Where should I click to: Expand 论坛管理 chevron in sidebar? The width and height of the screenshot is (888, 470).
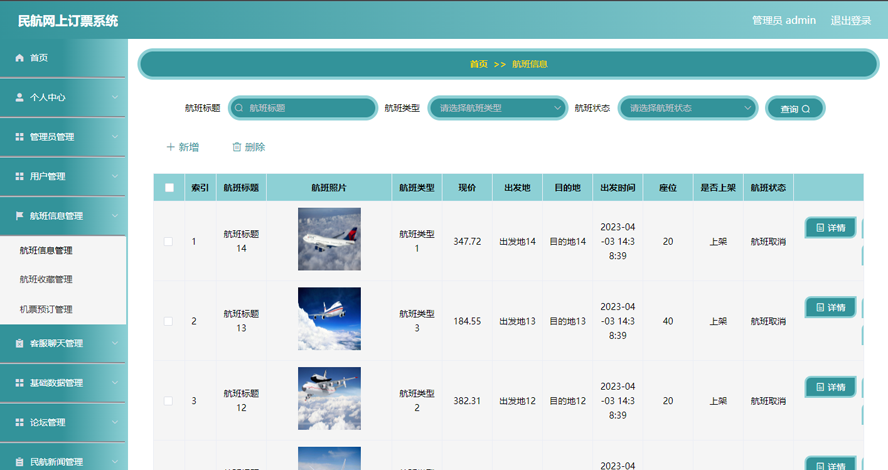[115, 422]
